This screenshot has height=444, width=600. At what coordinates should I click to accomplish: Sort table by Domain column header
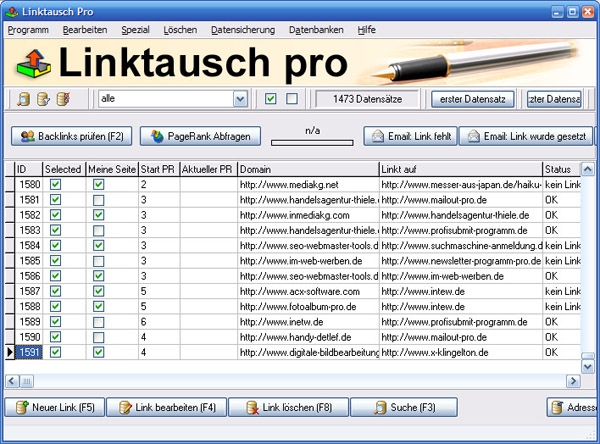click(x=307, y=169)
